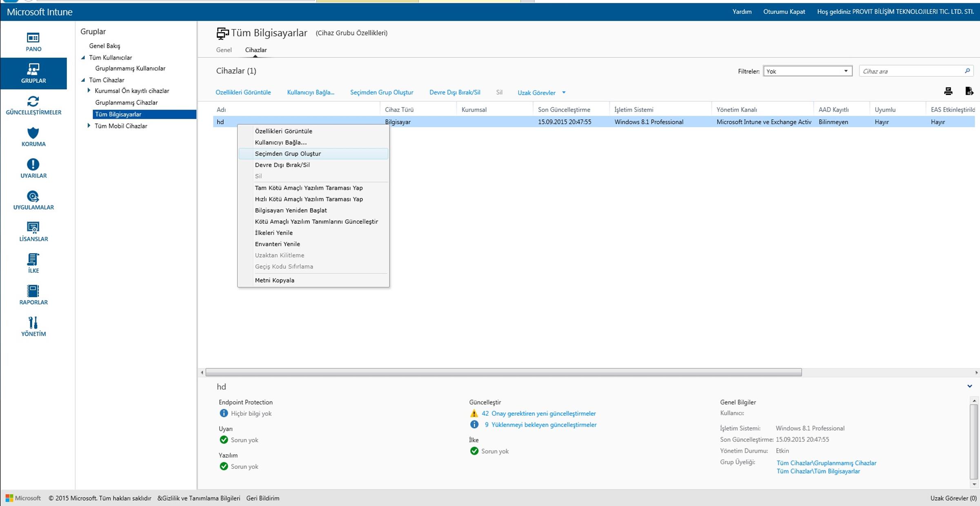Choose Kullanıcıyı Bağla in context menu
The width and height of the screenshot is (980, 506).
[x=313, y=143]
